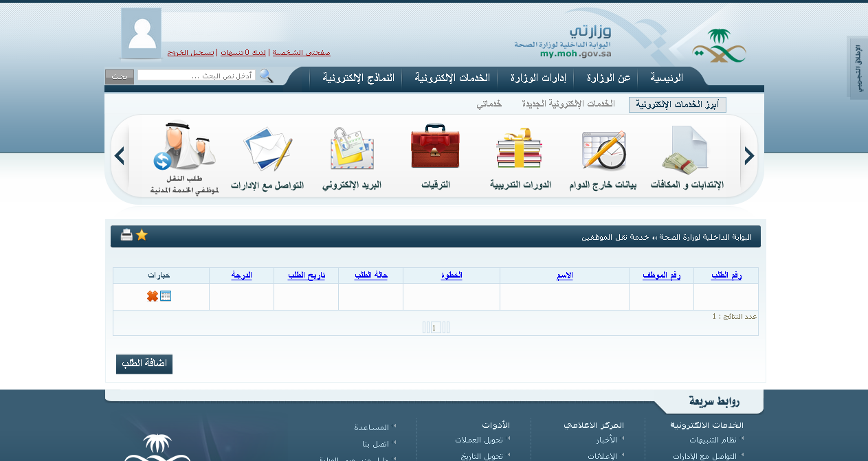Open الإنتدابات و المكافآت service icon
Screen dimensions: 868x461
pos(686,150)
